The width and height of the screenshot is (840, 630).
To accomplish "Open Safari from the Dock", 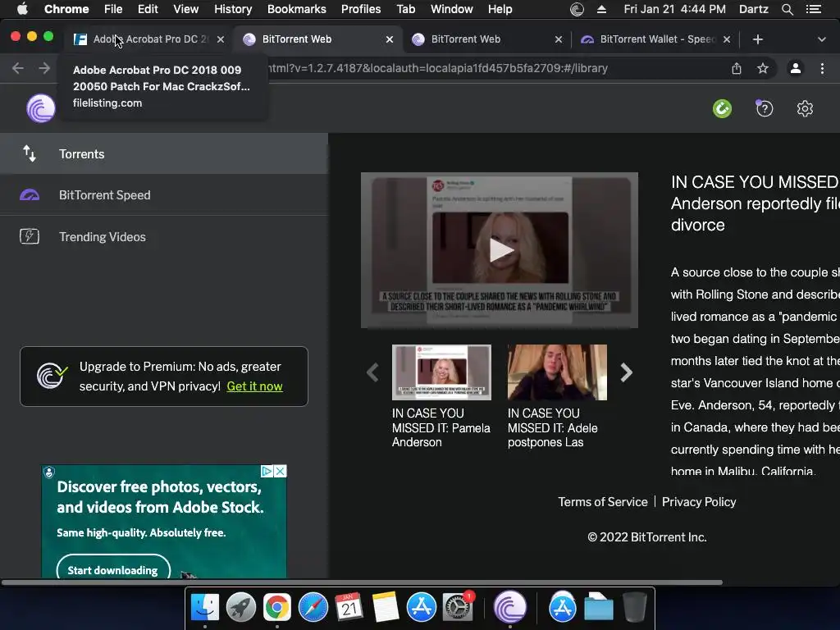I will pyautogui.click(x=313, y=607).
